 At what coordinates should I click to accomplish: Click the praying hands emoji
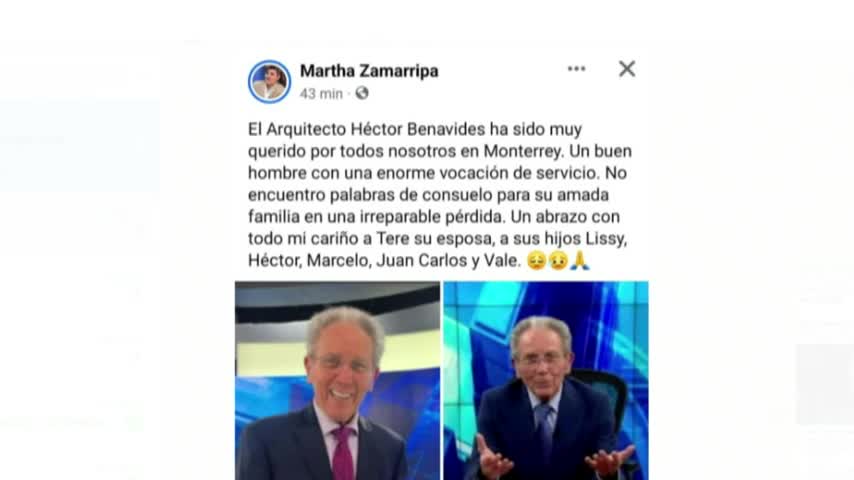click(580, 260)
